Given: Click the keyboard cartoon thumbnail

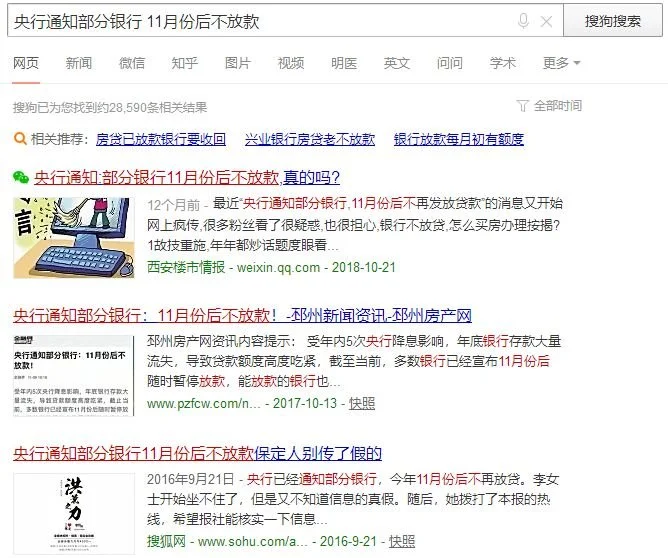Looking at the screenshot, I should (x=74, y=238).
